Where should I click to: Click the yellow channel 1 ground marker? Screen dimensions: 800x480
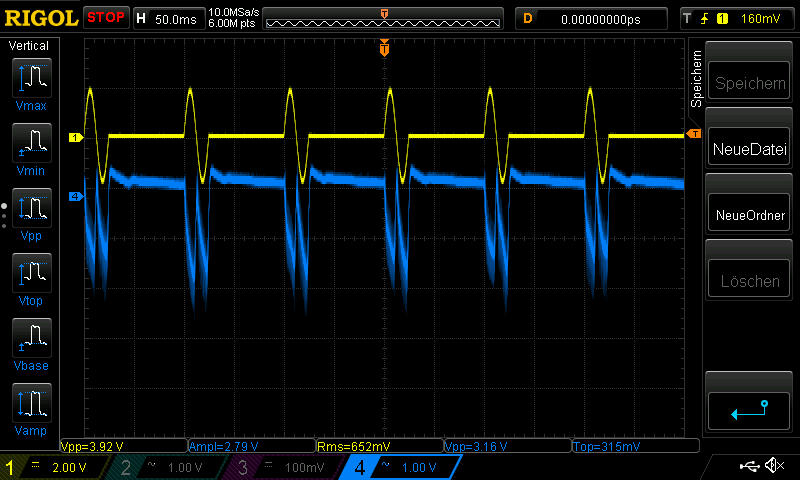(76, 137)
